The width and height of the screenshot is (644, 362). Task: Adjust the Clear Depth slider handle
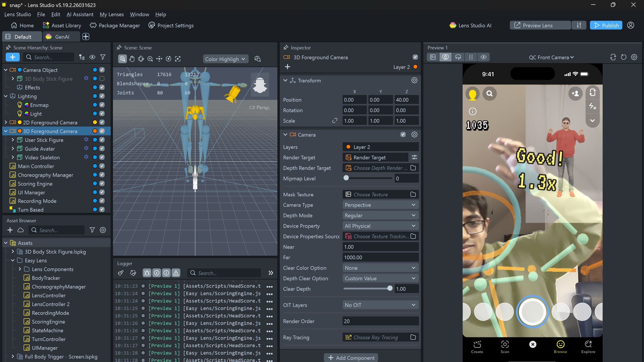click(390, 289)
